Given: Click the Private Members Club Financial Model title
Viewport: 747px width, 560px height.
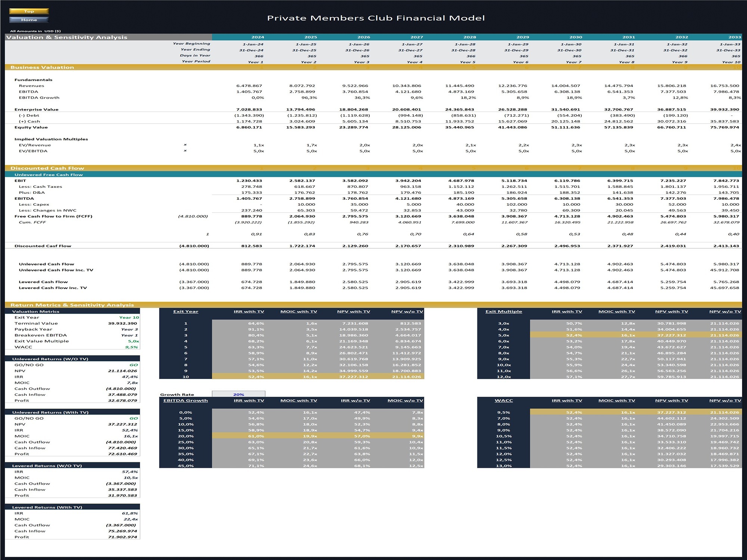Looking at the screenshot, I should [x=376, y=18].
